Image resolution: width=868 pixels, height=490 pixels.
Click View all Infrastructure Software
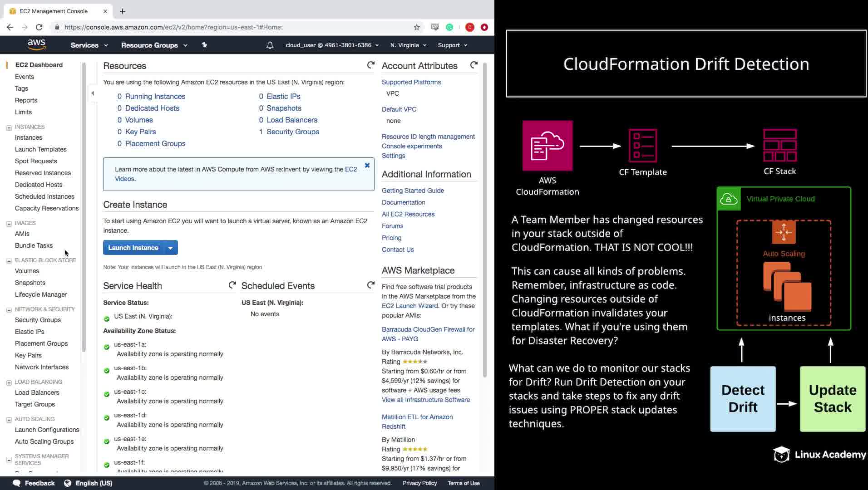tap(426, 400)
